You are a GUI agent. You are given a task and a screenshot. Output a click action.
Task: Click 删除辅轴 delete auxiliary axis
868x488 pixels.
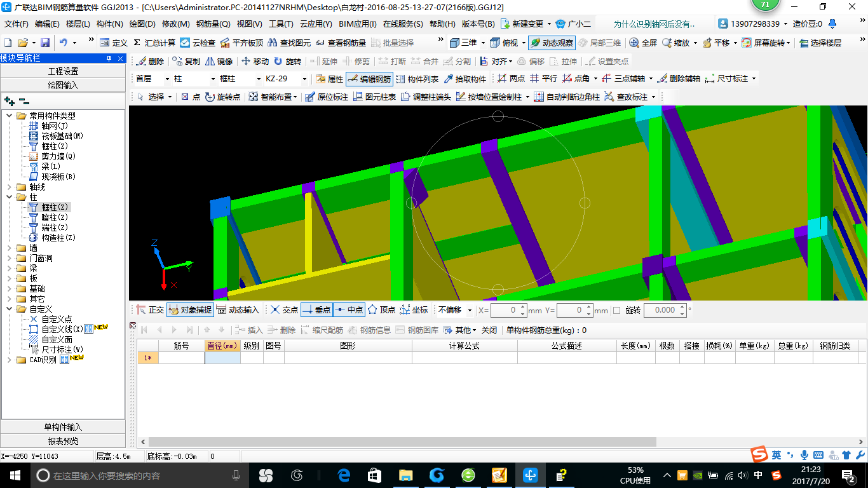point(679,79)
